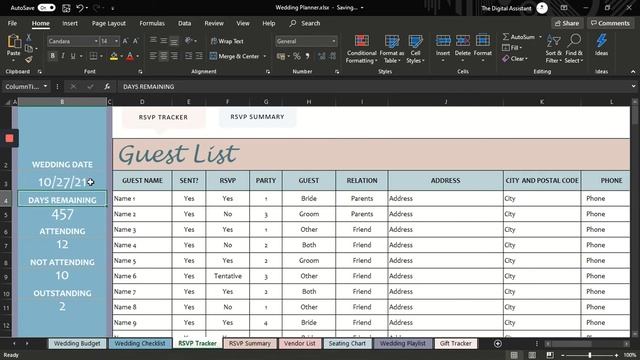Open the font size dropdown

[x=116, y=41]
